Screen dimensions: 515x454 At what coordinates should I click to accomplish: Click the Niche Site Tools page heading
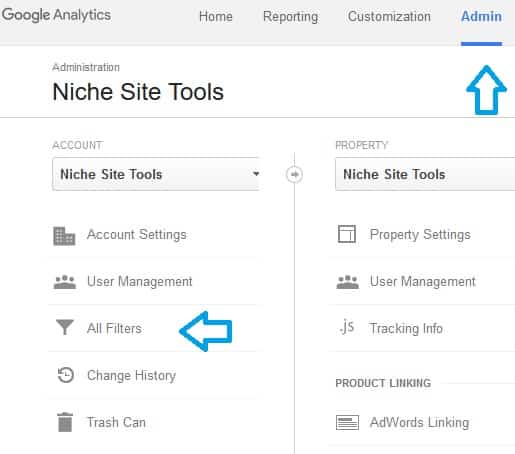click(138, 92)
